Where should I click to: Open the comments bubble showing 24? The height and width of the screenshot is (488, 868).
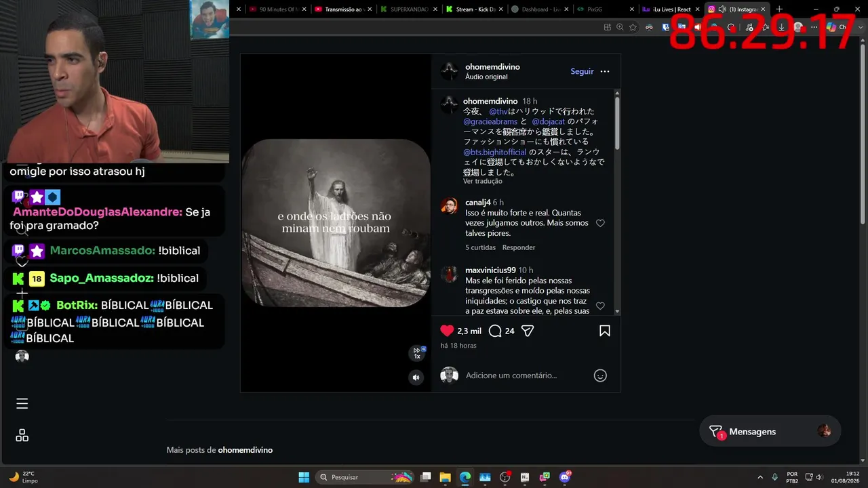click(495, 331)
